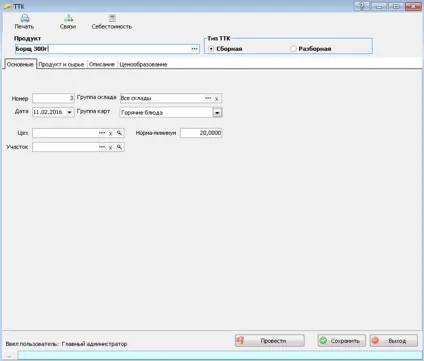Search Участок with magnifier icon
424x361 pixels.
pos(119,147)
